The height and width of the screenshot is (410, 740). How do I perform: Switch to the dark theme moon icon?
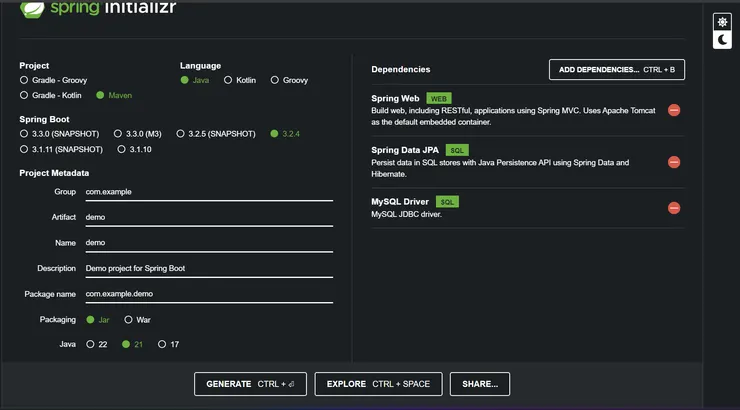[721, 40]
